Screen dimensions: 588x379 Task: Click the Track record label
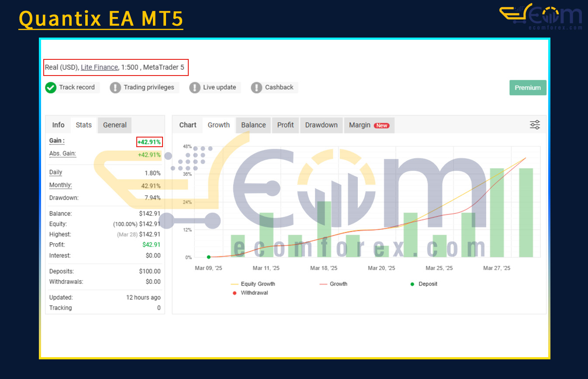coord(77,87)
